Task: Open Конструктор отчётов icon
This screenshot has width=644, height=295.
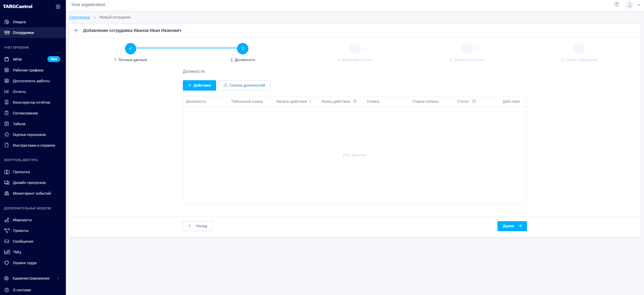Action: [7, 102]
